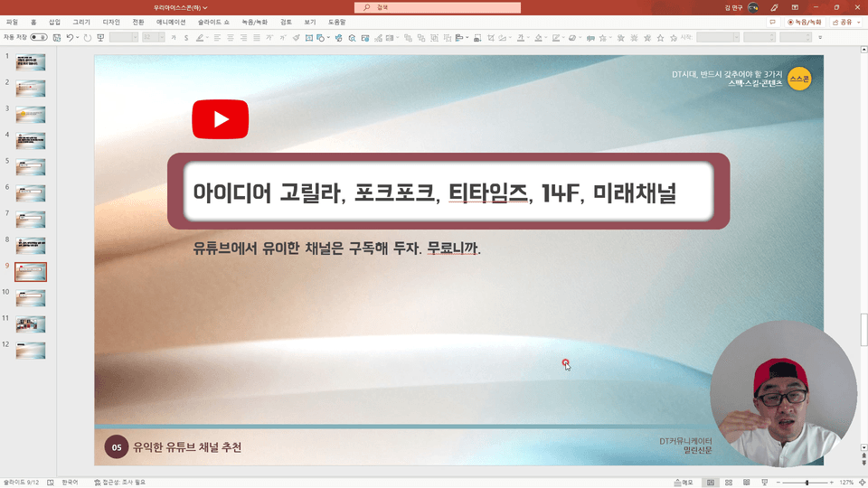Open the font color 가 dropdown arrow
The height and width of the screenshot is (488, 868).
[x=527, y=38]
